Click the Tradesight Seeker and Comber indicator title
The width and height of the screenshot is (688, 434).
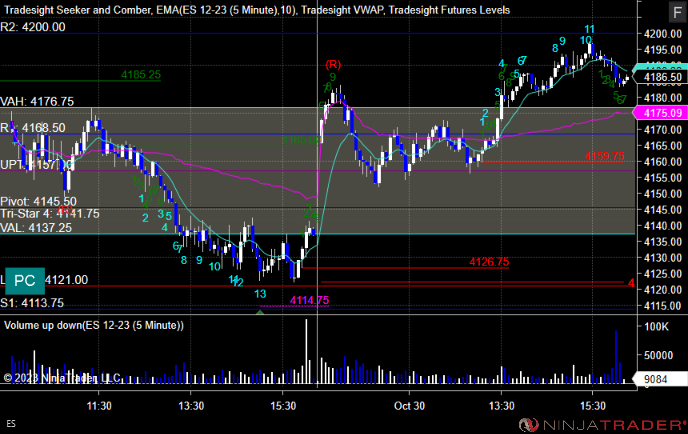point(77,10)
